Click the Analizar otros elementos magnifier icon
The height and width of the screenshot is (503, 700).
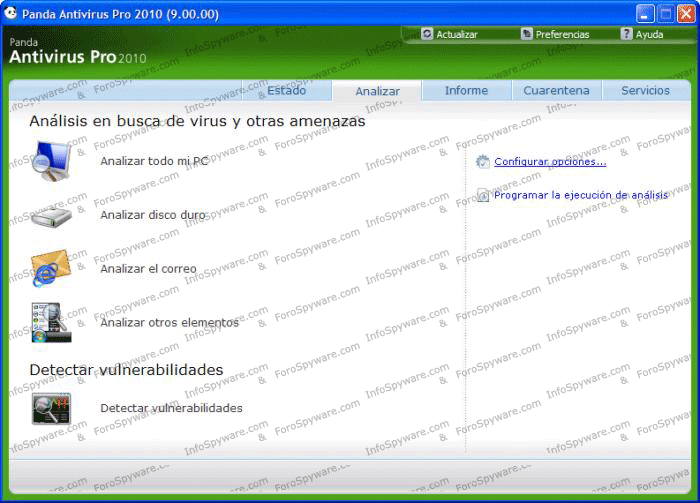point(51,323)
